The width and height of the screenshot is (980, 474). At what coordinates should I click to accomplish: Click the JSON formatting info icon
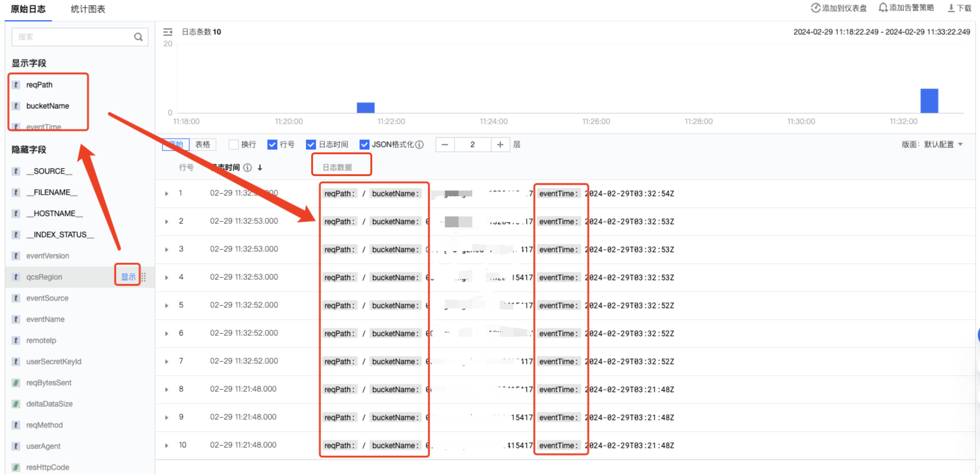(419, 144)
